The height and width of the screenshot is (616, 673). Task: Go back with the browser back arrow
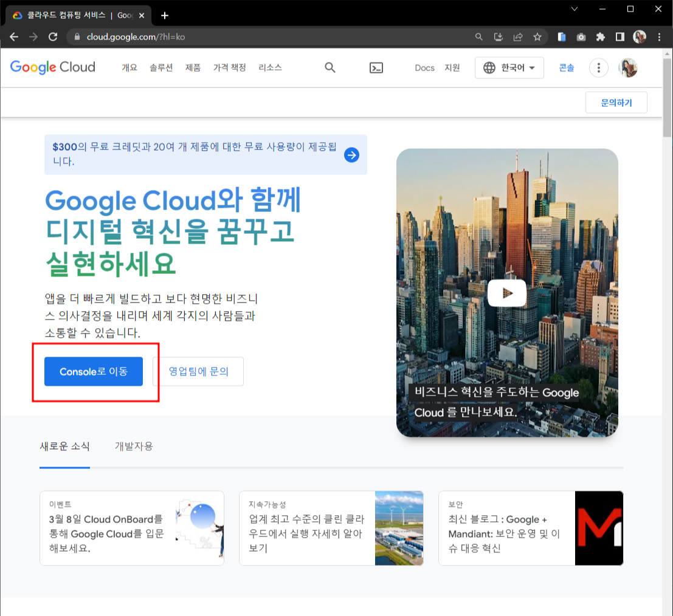(x=14, y=37)
